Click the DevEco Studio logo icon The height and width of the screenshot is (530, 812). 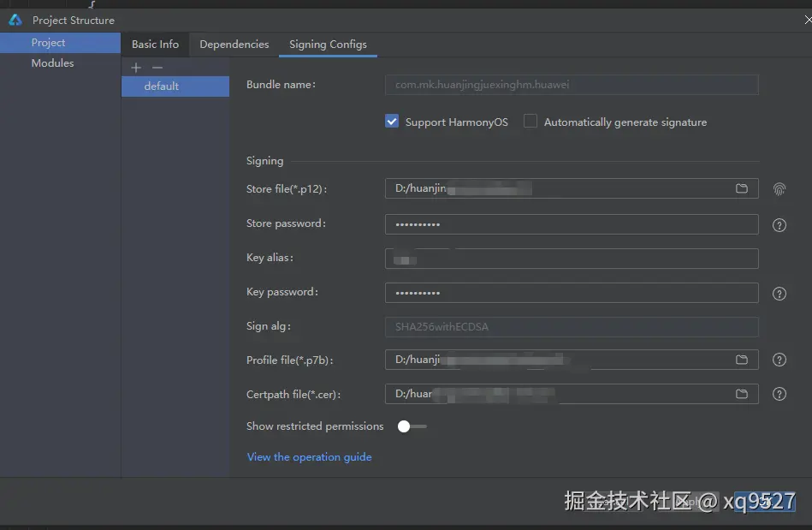click(15, 21)
